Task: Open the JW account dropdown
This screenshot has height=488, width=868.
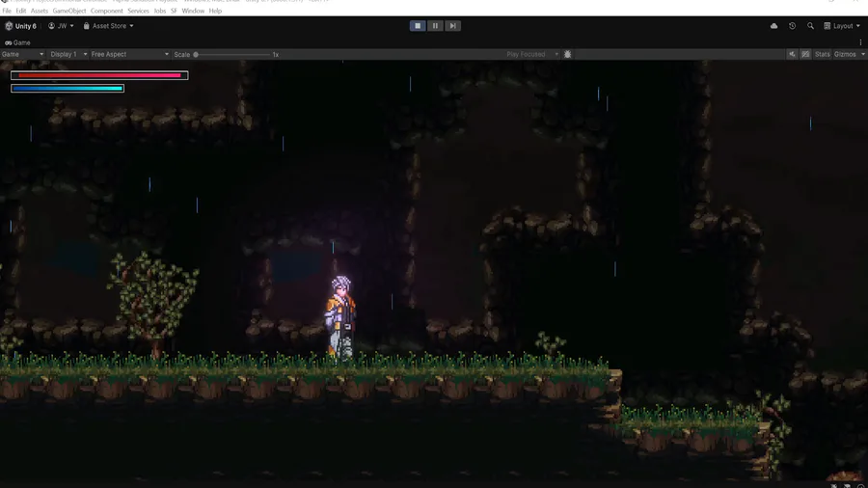Action: tap(61, 26)
